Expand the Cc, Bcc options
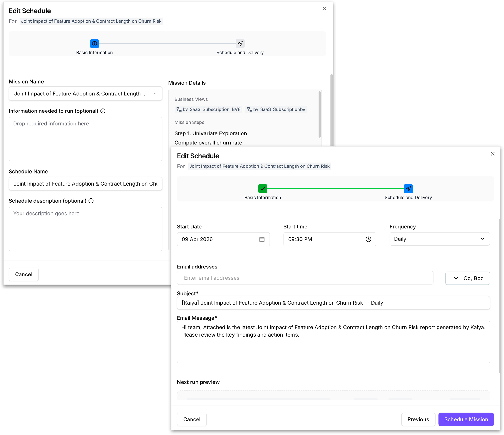 click(x=467, y=278)
